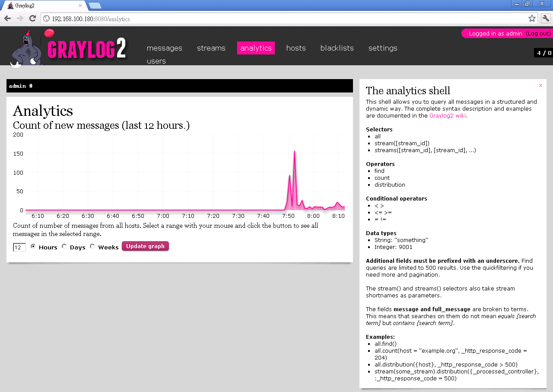Open the messages menu
The height and width of the screenshot is (392, 553).
point(165,48)
